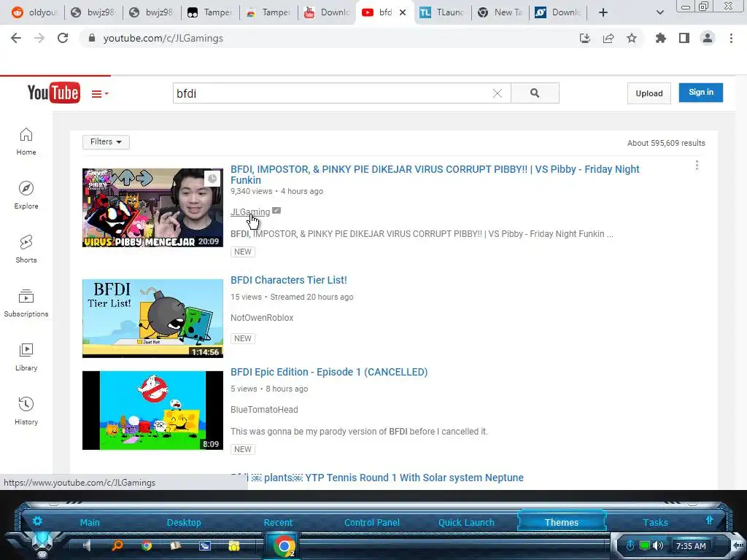Reload the page
This screenshot has width=747, height=560.
pos(63,38)
